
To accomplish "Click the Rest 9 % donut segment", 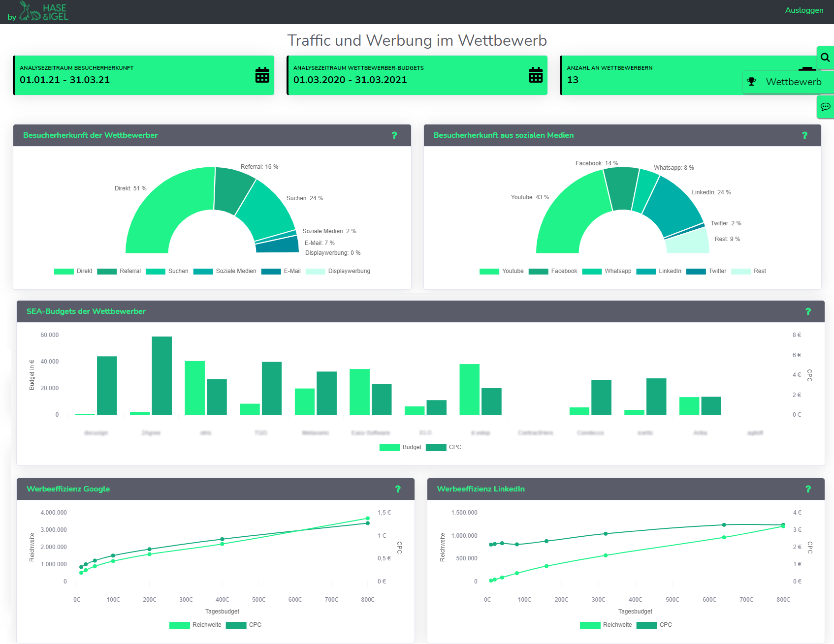I will click(x=688, y=242).
